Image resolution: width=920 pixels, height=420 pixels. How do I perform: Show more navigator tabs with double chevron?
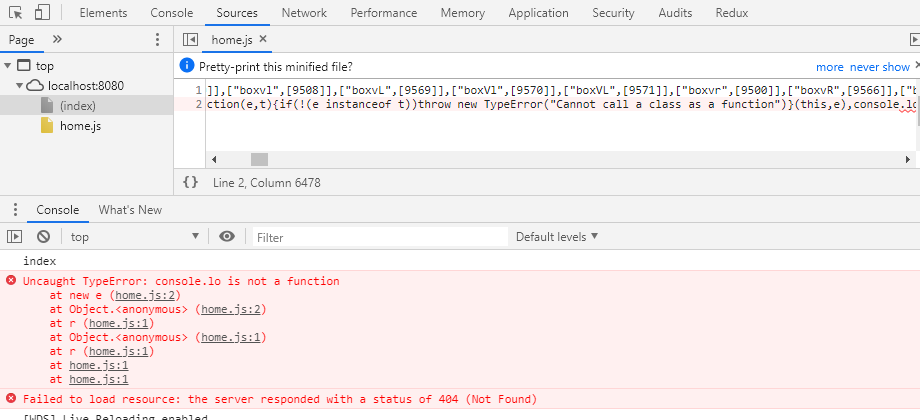(57, 39)
